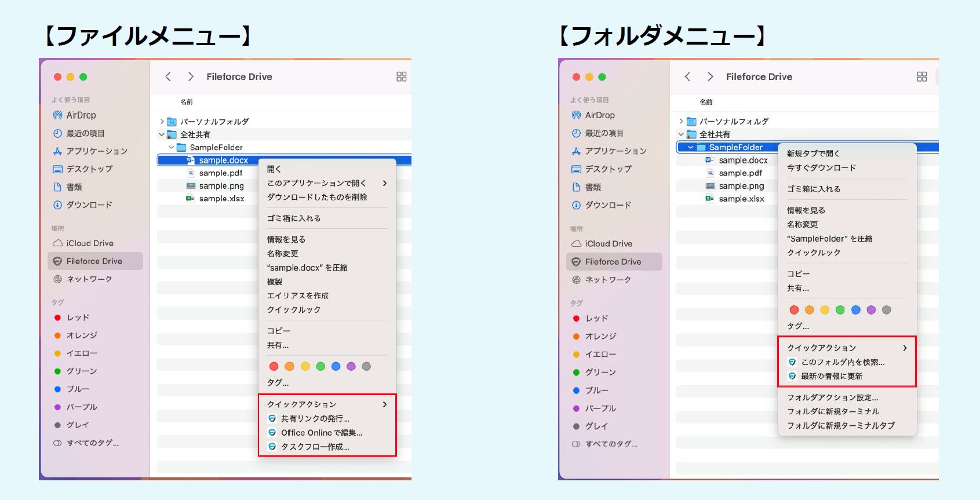Click 名前 column header in right window

point(706,102)
